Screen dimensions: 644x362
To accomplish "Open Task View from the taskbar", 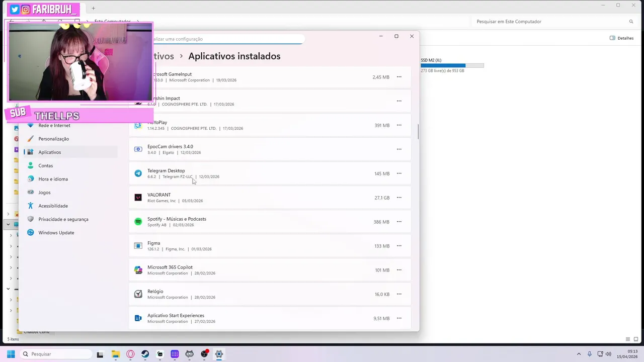I will (100, 354).
